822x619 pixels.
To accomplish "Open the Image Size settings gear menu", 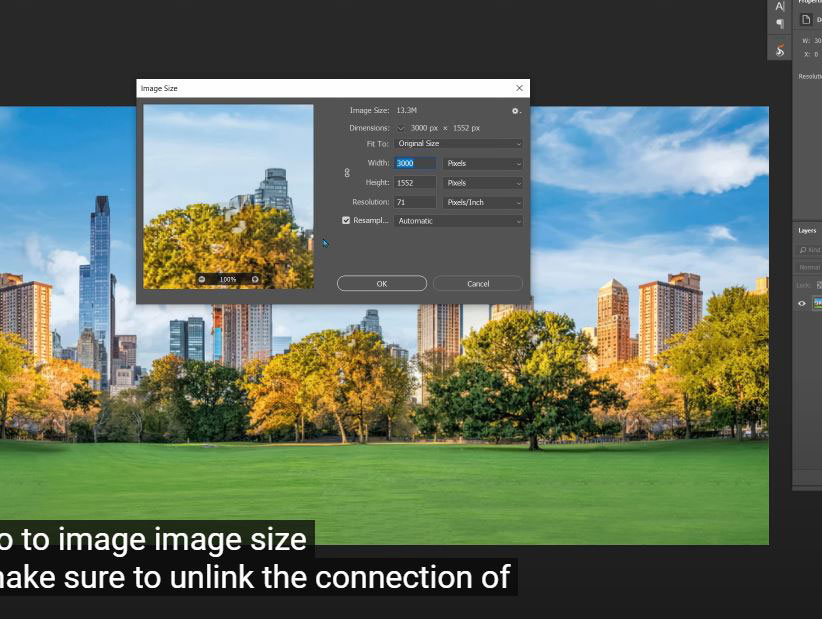I will tap(516, 111).
